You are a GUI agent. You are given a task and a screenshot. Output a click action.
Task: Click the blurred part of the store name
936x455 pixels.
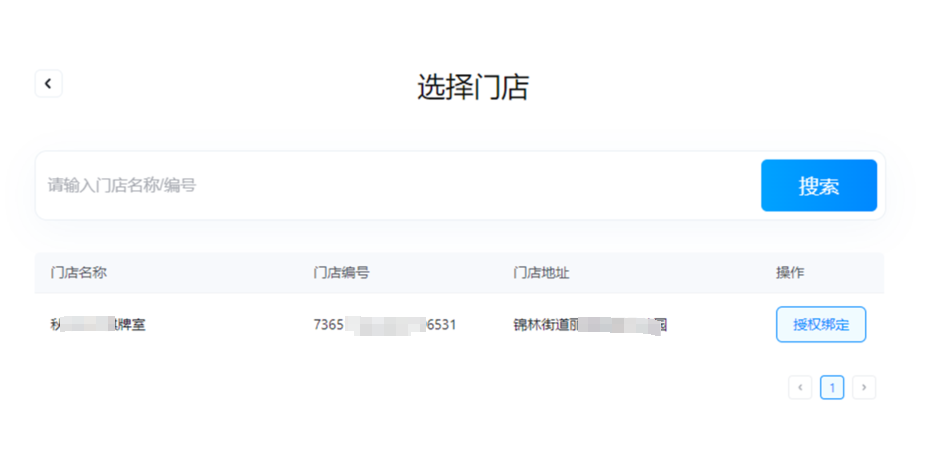(85, 325)
